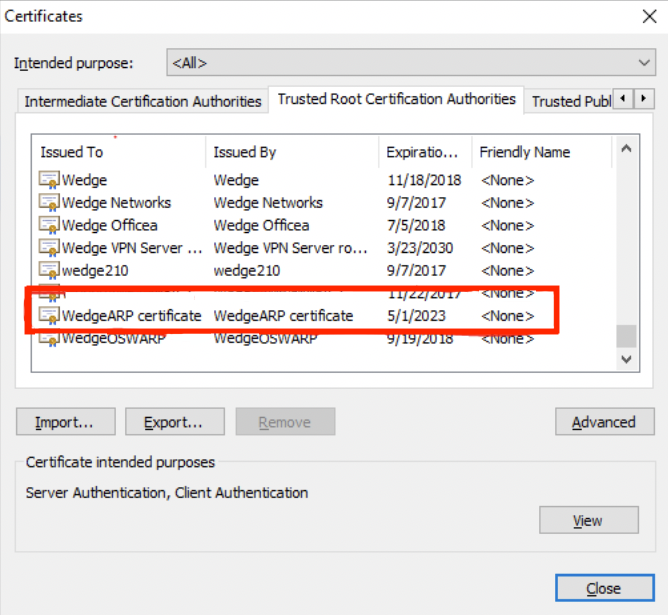Click the WedgeARP certificate row icon
668x615 pixels.
49,316
